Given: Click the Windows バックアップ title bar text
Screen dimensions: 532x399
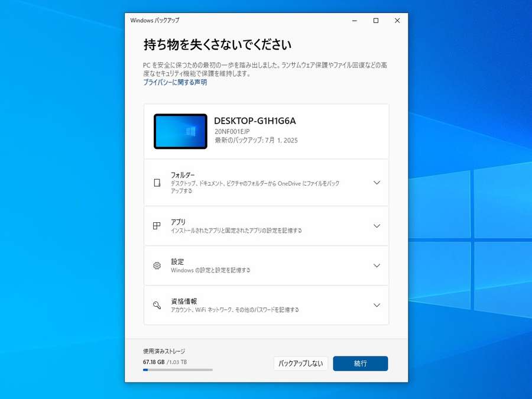Looking at the screenshot, I should (155, 20).
